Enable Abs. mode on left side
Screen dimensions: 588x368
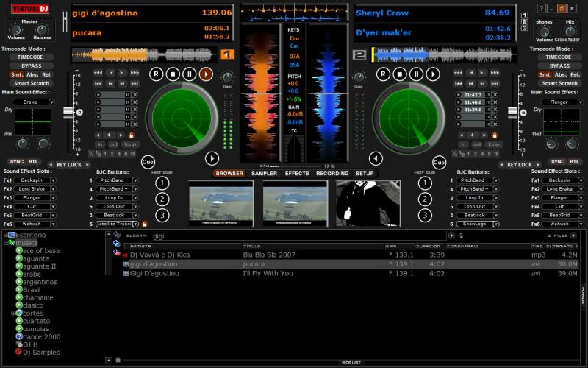[x=32, y=75]
